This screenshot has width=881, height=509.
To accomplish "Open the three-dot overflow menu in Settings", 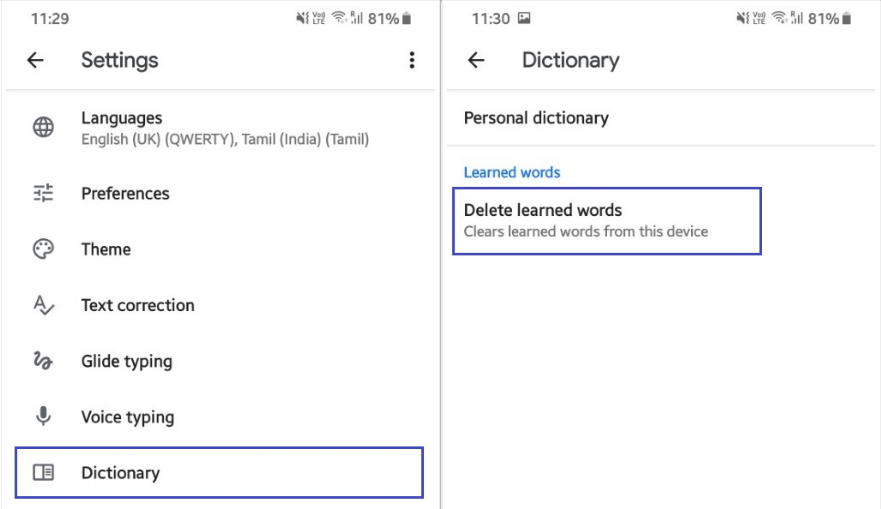I will [x=412, y=60].
